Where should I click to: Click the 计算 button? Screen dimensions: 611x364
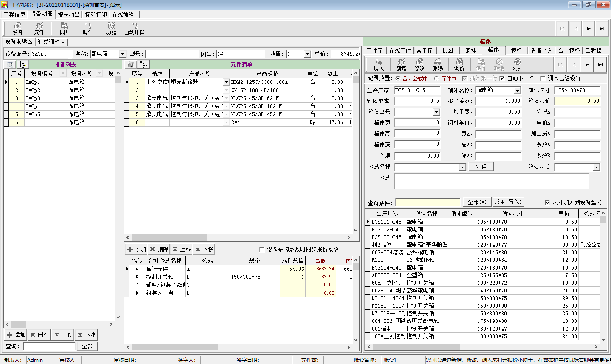(x=481, y=166)
